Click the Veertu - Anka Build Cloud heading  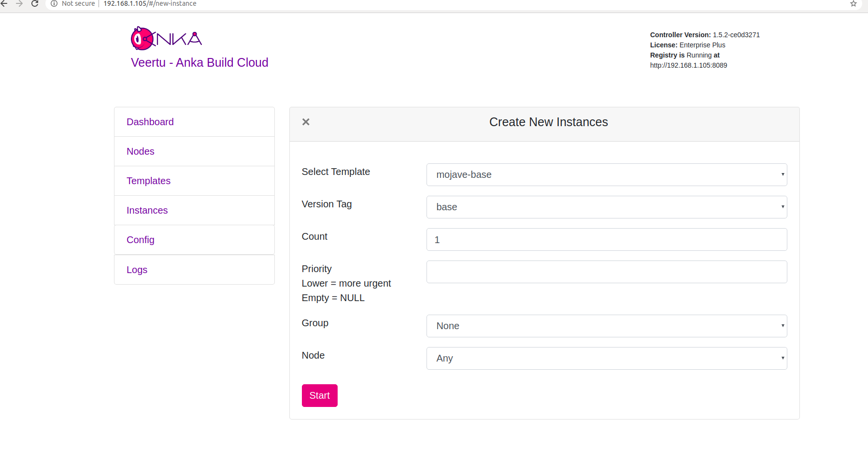pyautogui.click(x=199, y=62)
